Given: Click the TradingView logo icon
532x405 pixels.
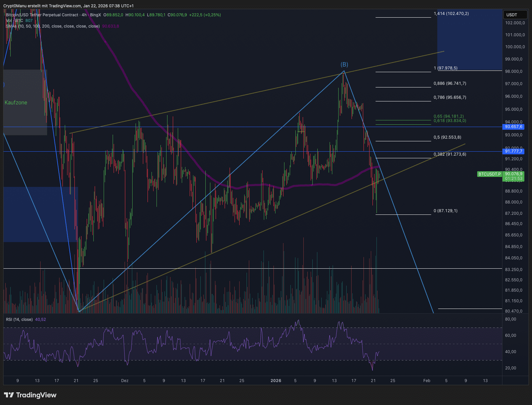Looking at the screenshot, I should 9,395.
